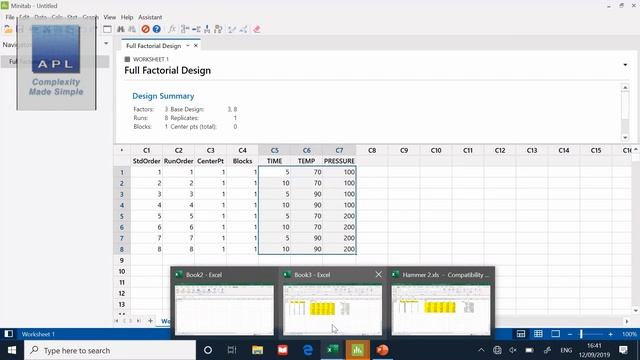Click PRESSURE cell value in row 8
The height and width of the screenshot is (360, 640).
pyautogui.click(x=339, y=249)
